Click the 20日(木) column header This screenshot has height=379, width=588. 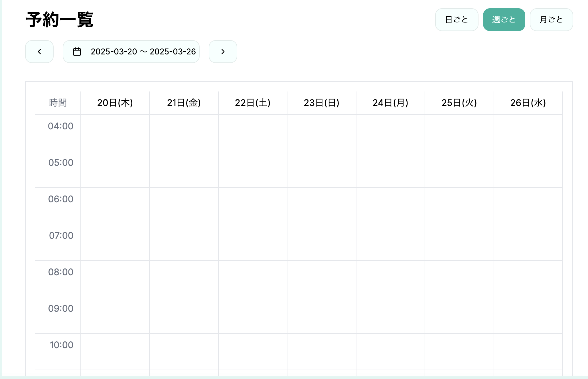115,103
